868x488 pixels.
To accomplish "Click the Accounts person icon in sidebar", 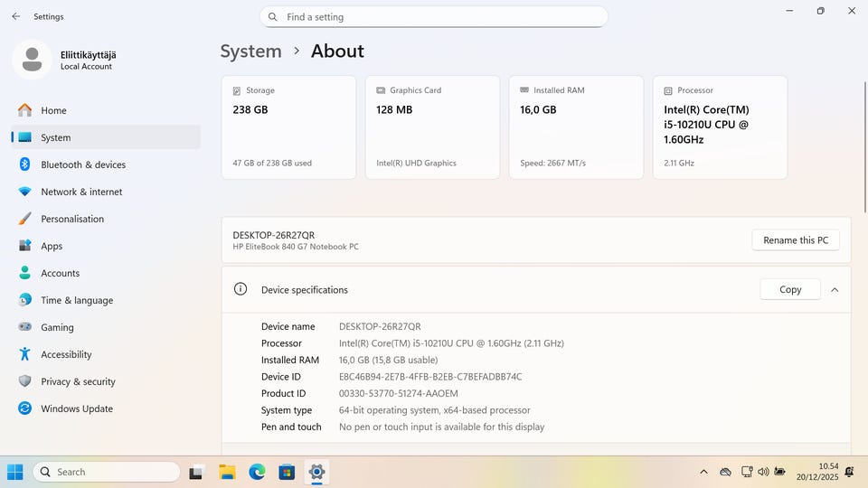I will coord(25,273).
